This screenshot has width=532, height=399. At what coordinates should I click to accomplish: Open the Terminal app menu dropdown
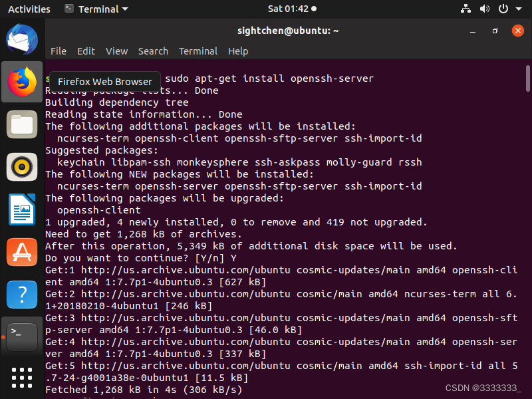(96, 9)
